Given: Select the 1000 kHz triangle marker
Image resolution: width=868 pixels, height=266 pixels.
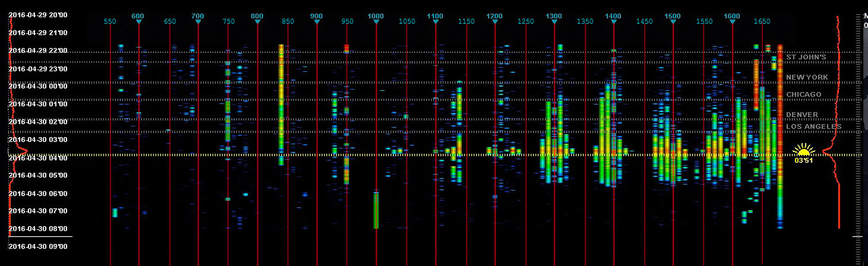Looking at the screenshot, I should 376,22.
